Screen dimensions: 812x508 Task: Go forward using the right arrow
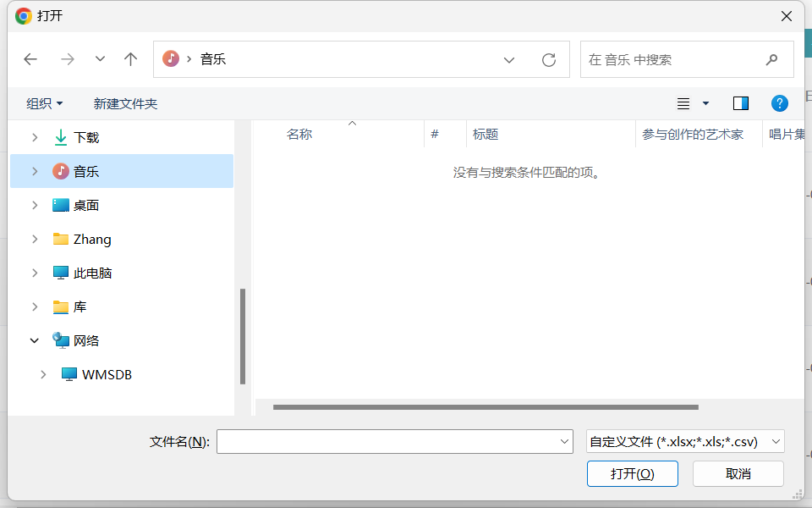coord(68,59)
